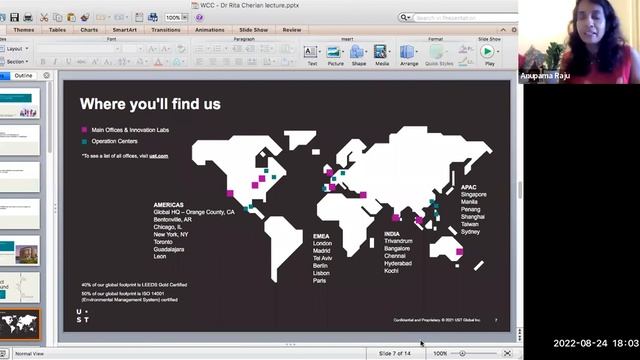Click the 'Trivandrum' text under INDIA
Screen dimensions: 640x360
tap(398, 241)
